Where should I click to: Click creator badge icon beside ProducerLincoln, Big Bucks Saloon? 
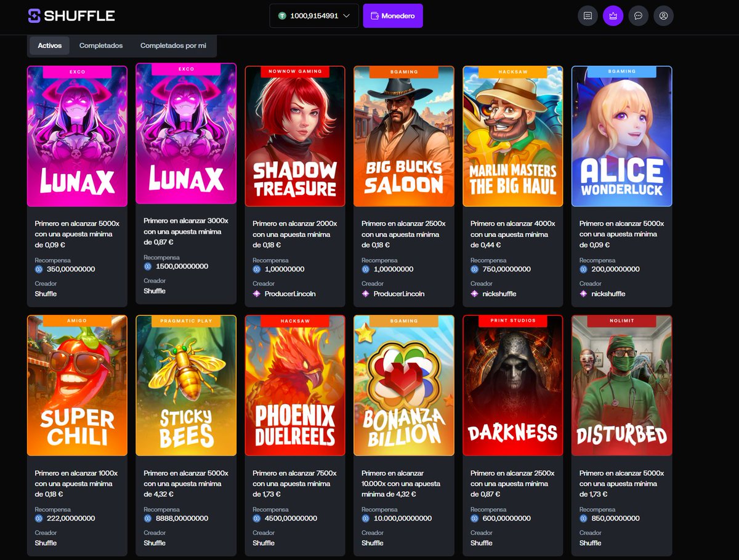click(x=366, y=294)
